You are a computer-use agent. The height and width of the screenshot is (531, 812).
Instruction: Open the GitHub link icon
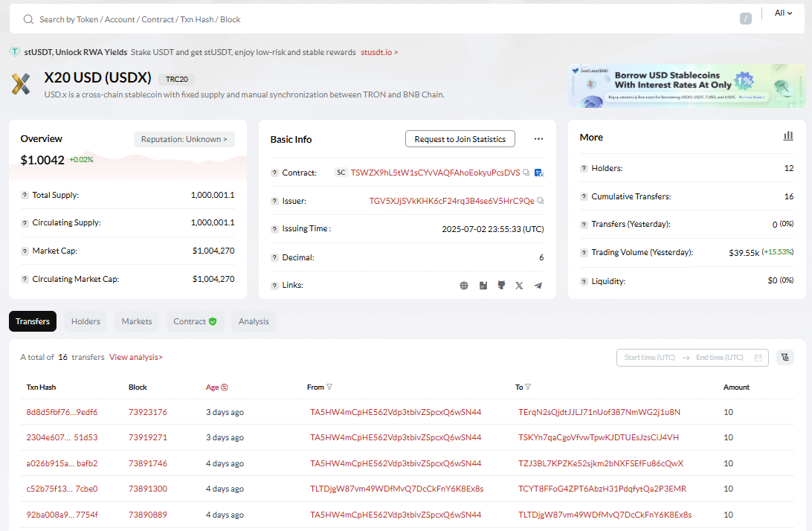501,286
